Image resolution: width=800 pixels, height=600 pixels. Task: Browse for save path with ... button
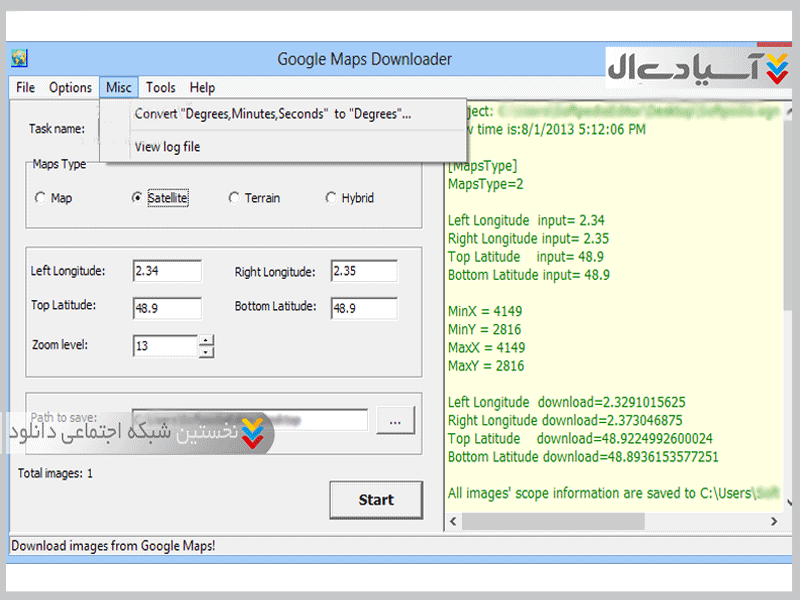pyautogui.click(x=396, y=421)
